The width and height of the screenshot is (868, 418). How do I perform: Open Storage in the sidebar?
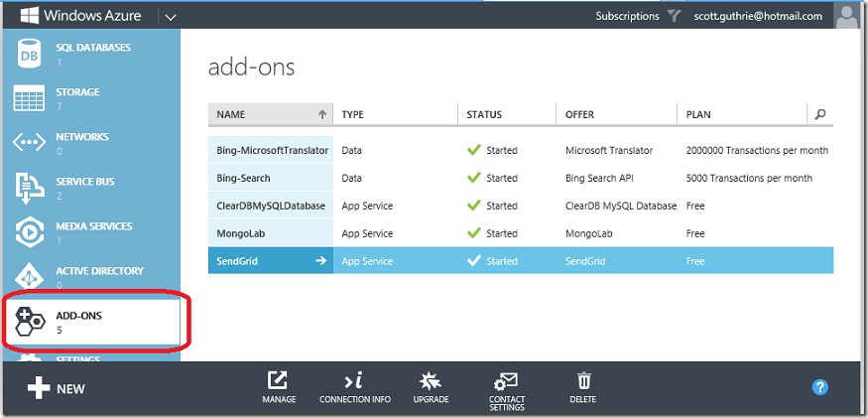click(x=91, y=98)
